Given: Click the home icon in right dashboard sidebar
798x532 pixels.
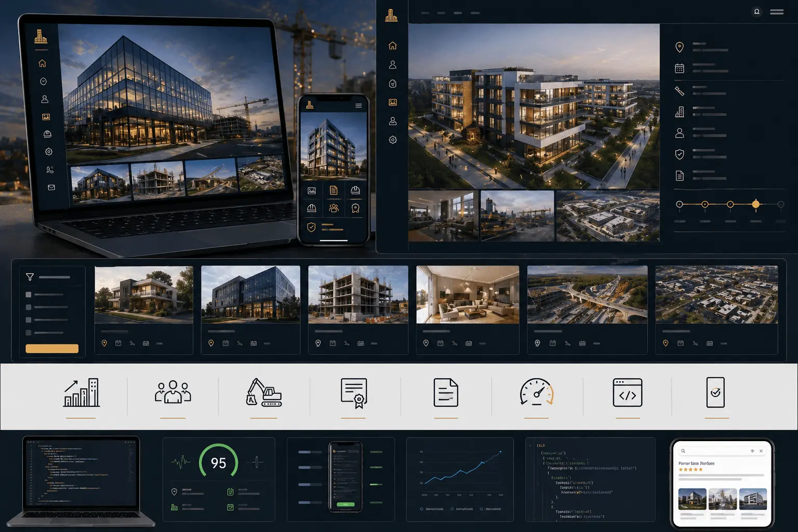Looking at the screenshot, I should pyautogui.click(x=393, y=46).
